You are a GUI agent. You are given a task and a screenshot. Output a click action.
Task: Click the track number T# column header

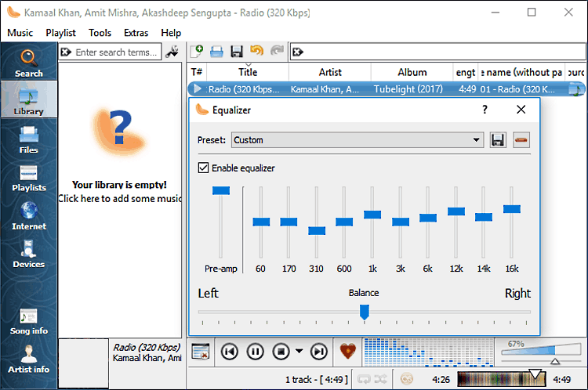tap(197, 72)
